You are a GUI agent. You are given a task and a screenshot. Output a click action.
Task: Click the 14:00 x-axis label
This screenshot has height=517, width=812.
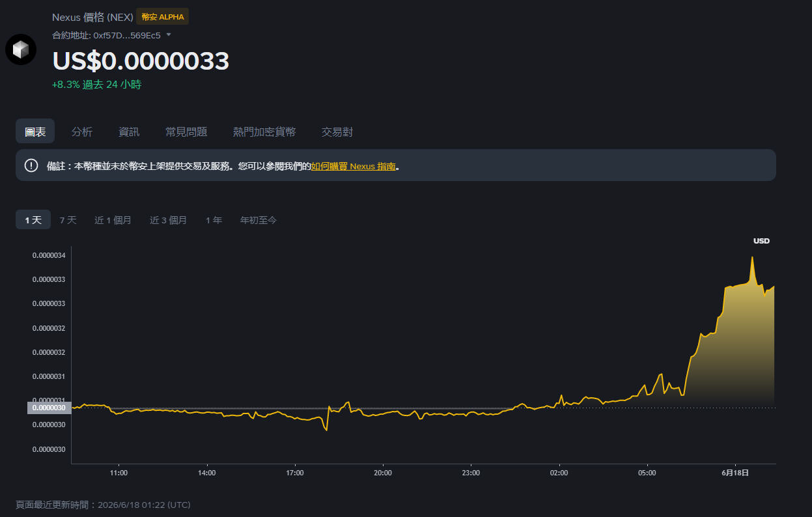click(206, 473)
